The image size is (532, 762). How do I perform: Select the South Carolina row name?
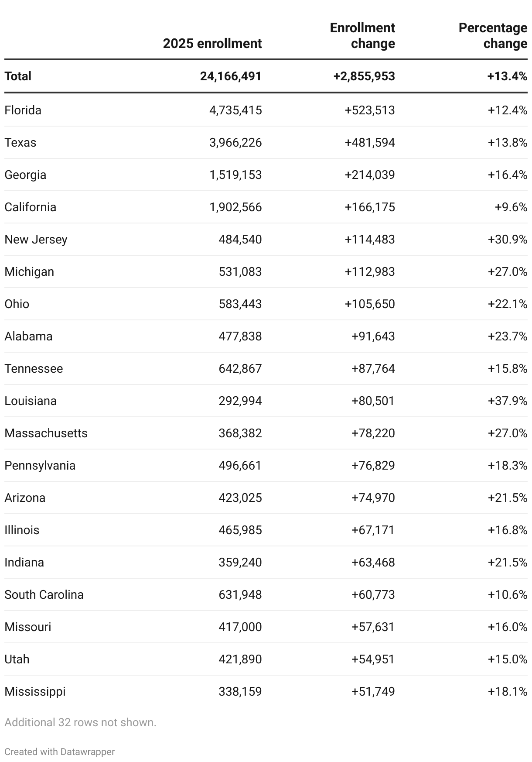pos(44,594)
